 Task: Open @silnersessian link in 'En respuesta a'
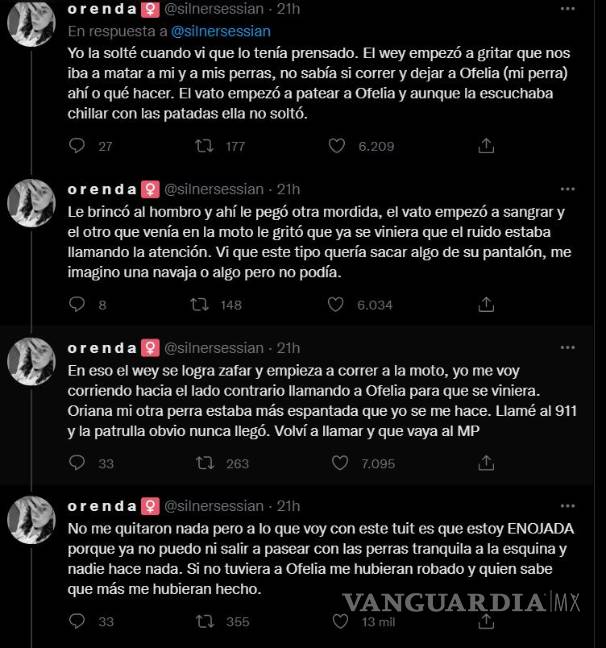[x=221, y=31]
